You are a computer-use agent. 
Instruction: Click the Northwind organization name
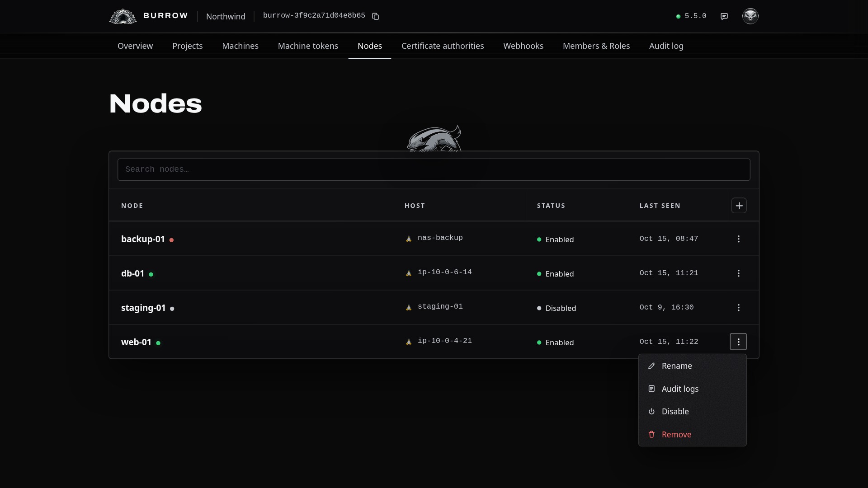click(226, 16)
